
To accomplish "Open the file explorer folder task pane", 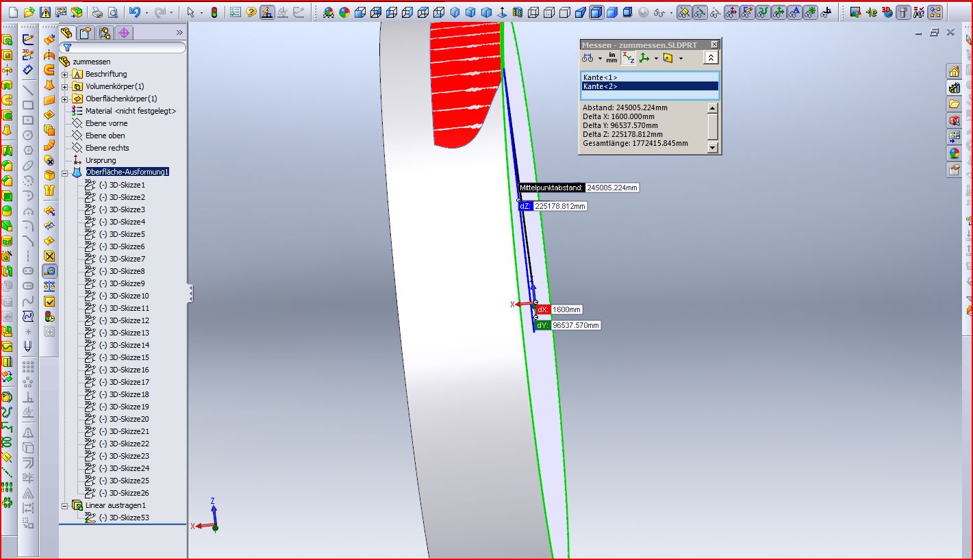I will pyautogui.click(x=954, y=104).
